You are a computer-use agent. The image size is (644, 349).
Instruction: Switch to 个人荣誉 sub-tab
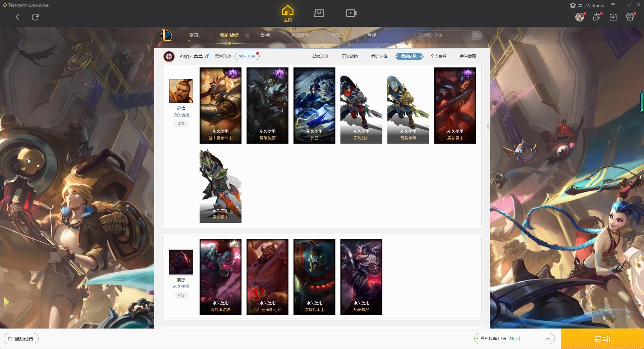(438, 56)
